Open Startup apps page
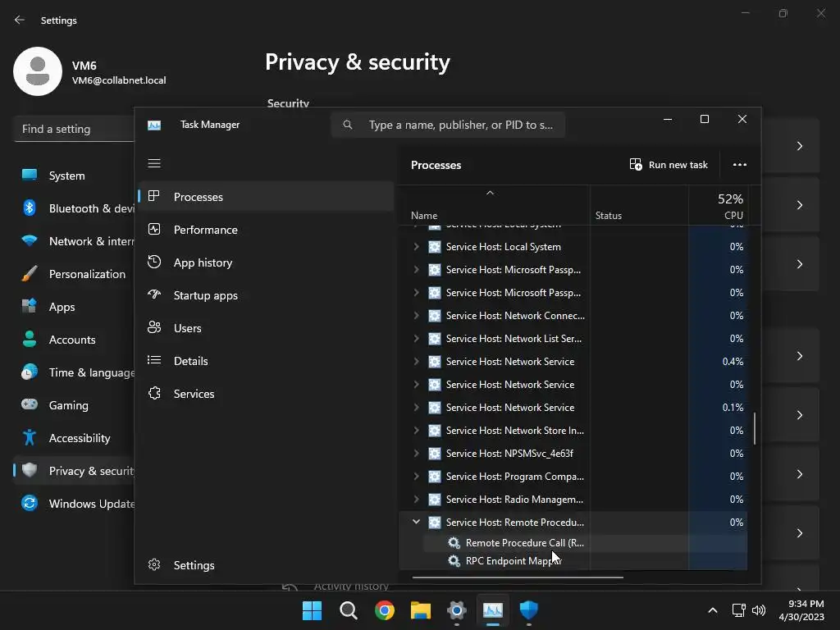840x630 pixels. (x=267, y=295)
